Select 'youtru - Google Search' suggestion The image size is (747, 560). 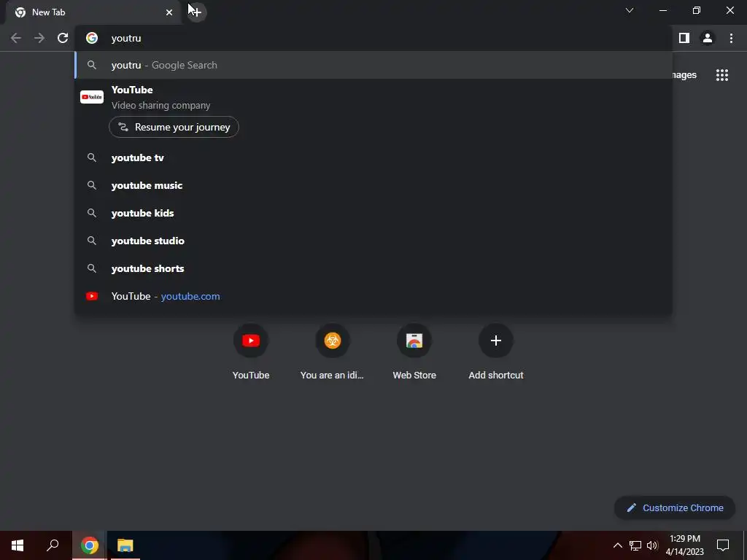[x=373, y=65]
